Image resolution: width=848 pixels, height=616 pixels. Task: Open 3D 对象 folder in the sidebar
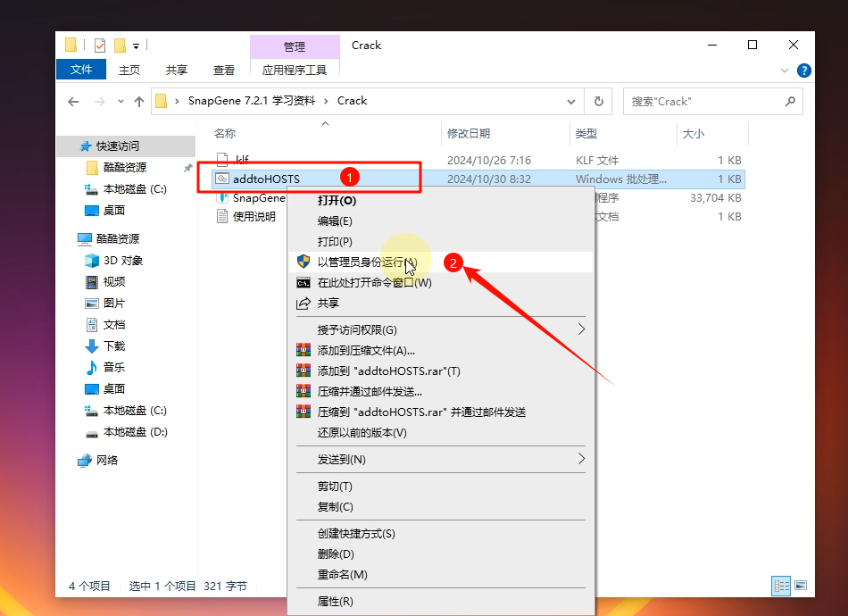[122, 261]
